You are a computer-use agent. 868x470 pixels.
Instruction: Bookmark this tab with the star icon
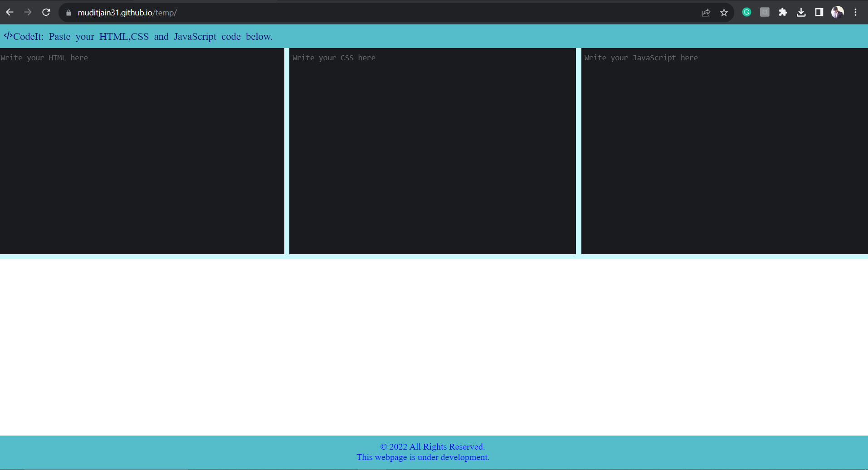point(724,13)
